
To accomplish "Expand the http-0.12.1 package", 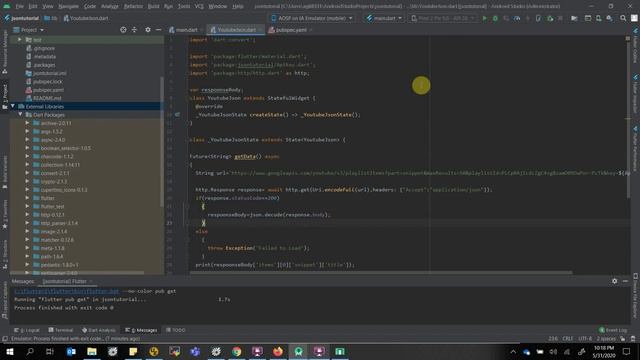I will [x=27, y=214].
